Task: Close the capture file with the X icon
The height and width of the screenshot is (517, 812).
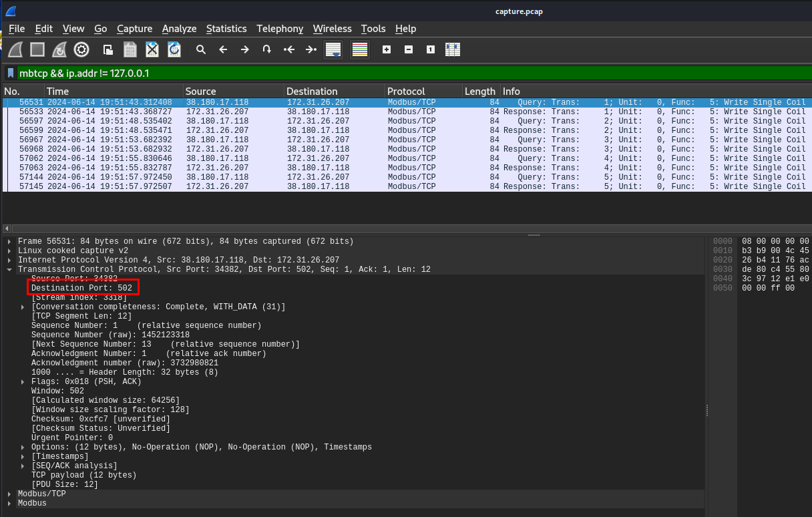Action: 152,49
